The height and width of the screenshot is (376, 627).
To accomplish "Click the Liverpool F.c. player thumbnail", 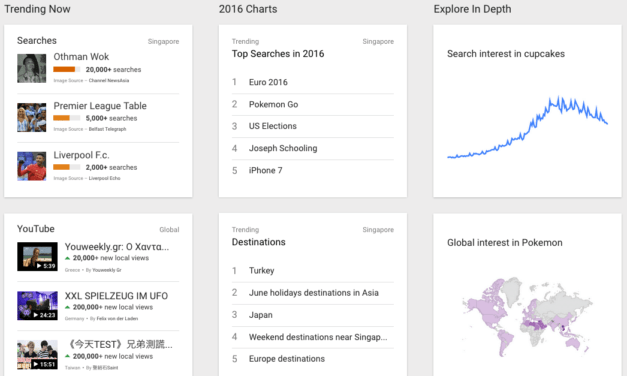I will click(x=32, y=166).
